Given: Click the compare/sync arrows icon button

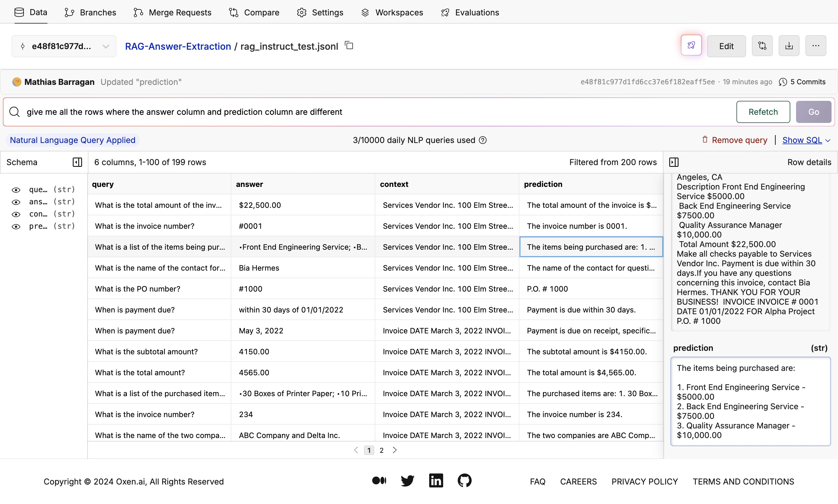Looking at the screenshot, I should [762, 46].
